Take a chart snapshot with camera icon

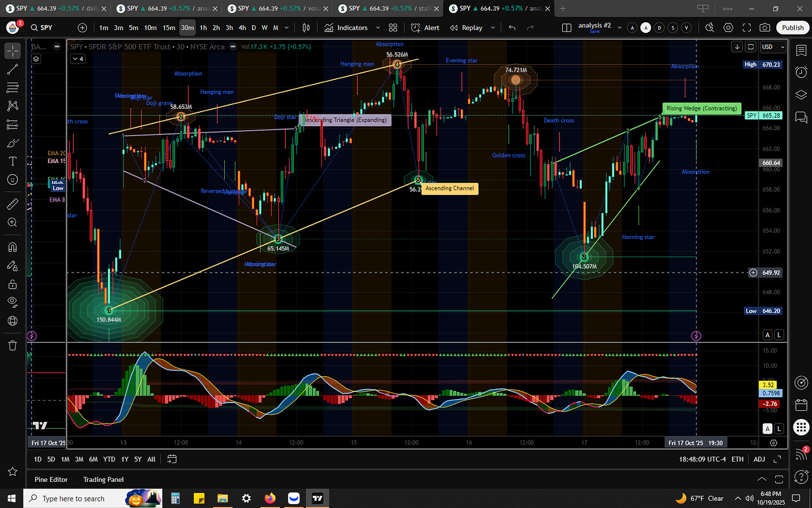[765, 28]
